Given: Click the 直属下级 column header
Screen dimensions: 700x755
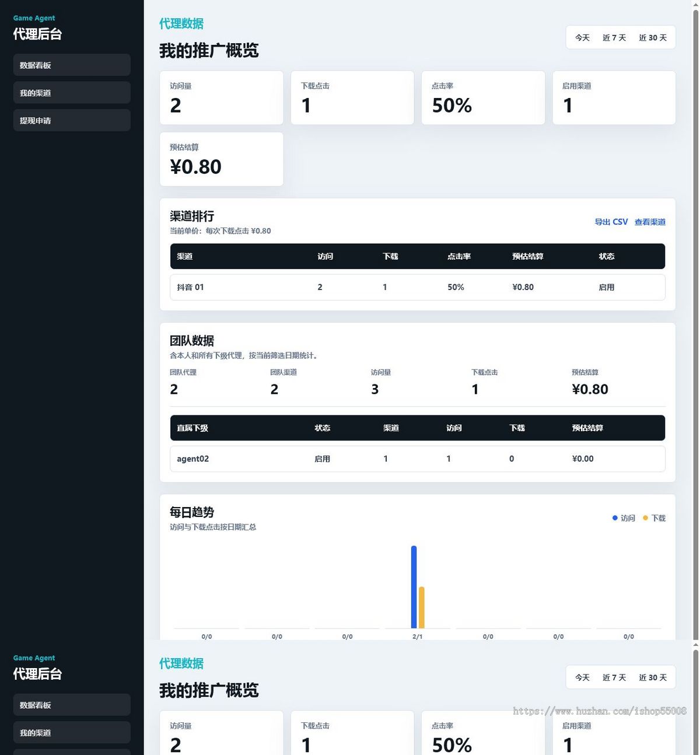Looking at the screenshot, I should (192, 428).
